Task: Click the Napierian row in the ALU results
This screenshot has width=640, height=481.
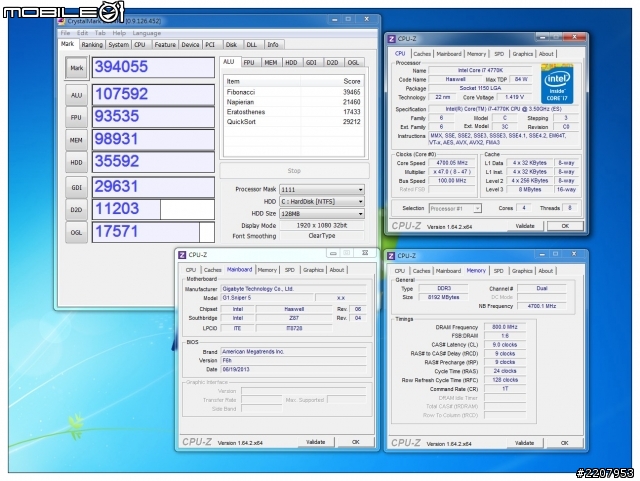Action: point(293,102)
